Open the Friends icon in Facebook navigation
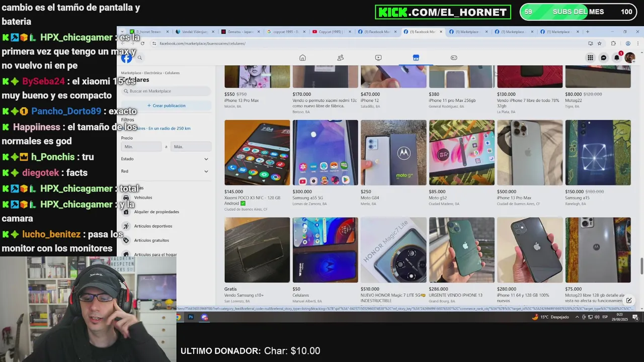The image size is (644, 362). [x=341, y=58]
